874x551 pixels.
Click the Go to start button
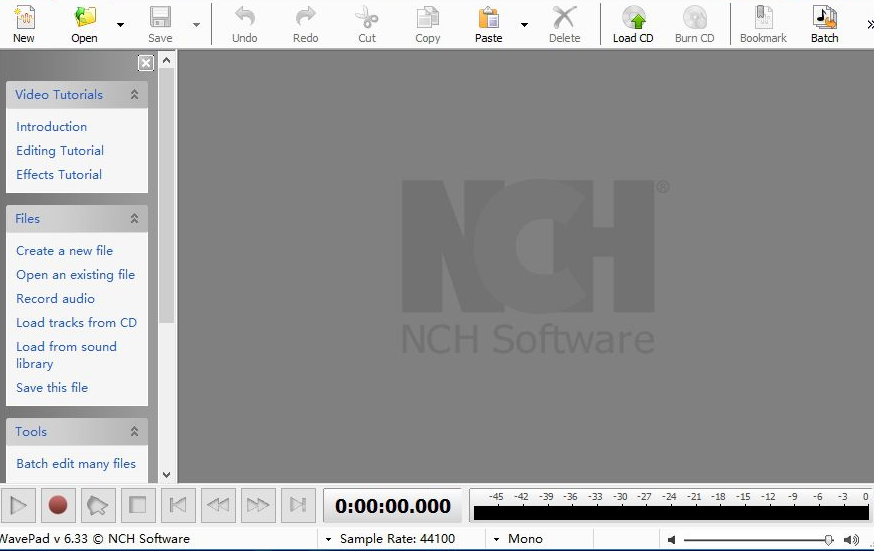pos(178,505)
